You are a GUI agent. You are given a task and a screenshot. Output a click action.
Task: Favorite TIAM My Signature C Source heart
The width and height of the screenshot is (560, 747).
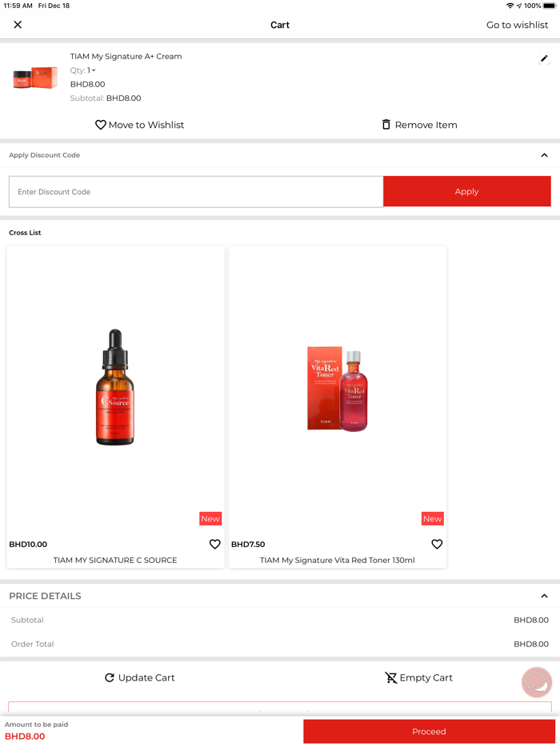tap(215, 544)
